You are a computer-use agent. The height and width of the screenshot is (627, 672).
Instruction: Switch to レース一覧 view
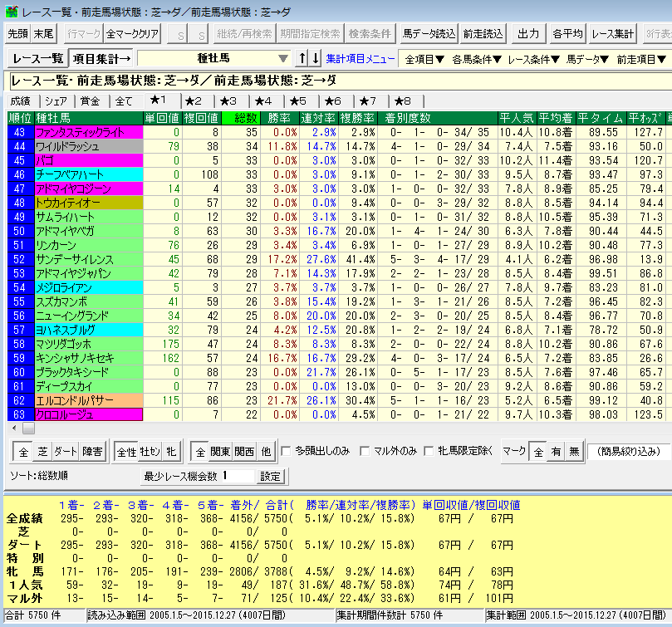37,58
